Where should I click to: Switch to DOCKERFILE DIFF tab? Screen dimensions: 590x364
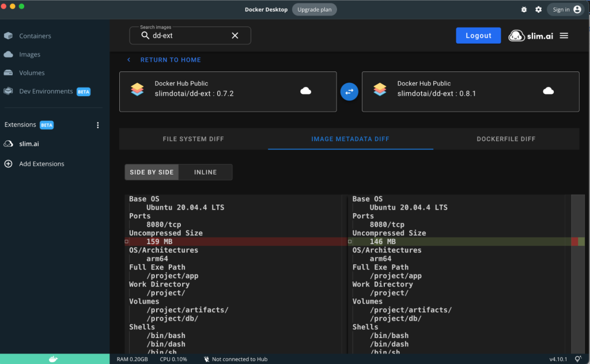506,139
